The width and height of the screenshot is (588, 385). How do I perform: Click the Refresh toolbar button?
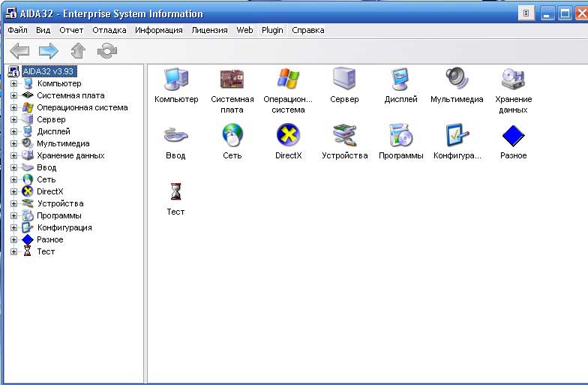tap(107, 51)
